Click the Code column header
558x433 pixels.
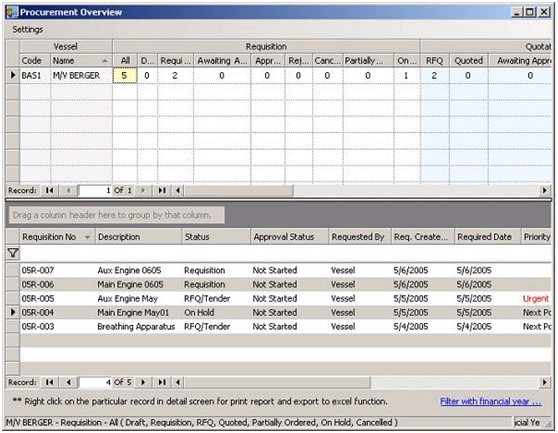35,61
